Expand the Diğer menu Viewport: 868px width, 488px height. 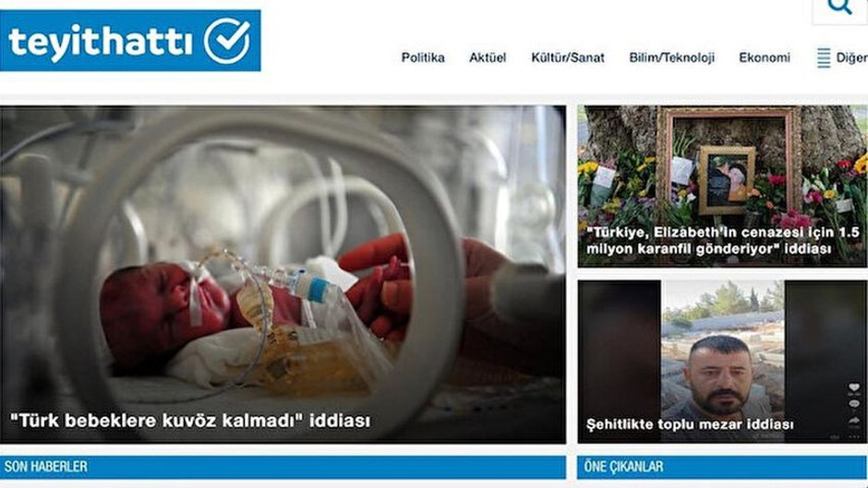[x=851, y=58]
